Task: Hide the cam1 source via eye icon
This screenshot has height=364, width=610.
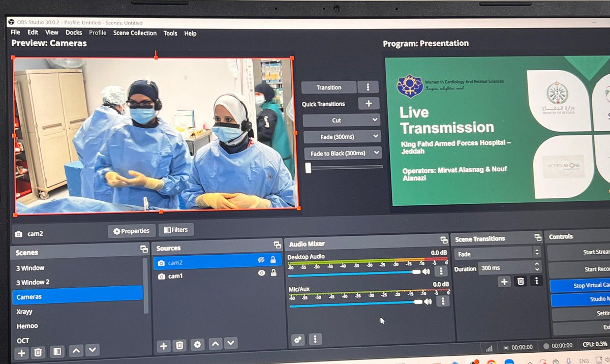Action: click(x=262, y=273)
